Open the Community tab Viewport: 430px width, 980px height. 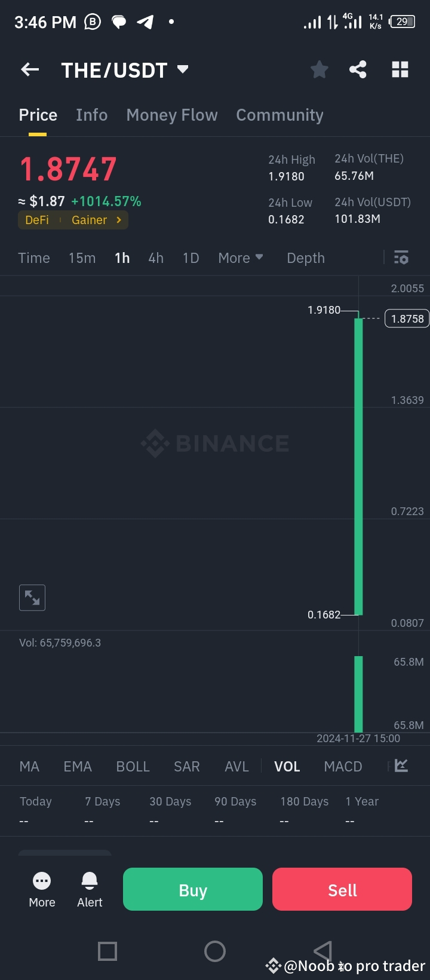point(279,115)
